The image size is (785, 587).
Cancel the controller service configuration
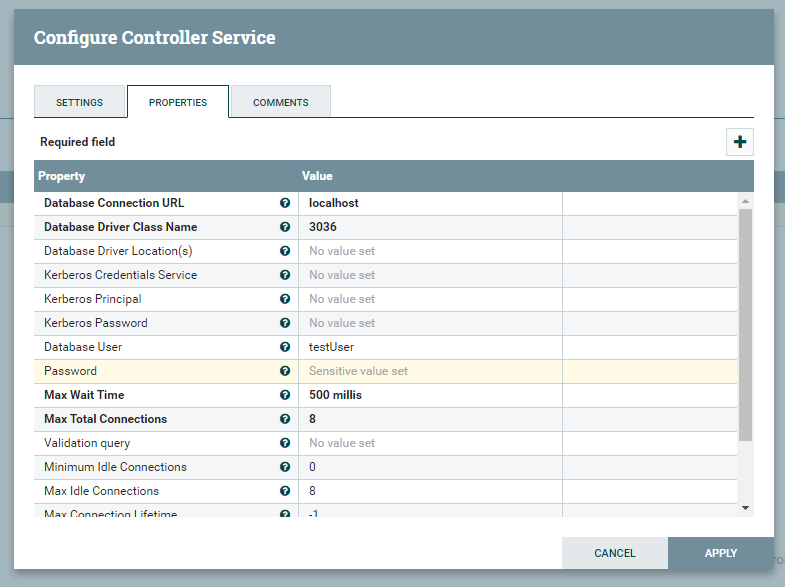pos(615,553)
